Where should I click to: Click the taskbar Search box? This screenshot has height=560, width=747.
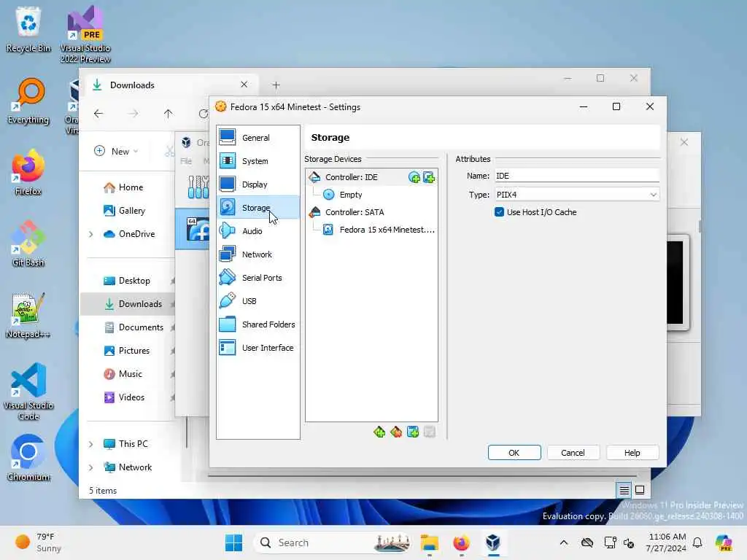(333, 542)
